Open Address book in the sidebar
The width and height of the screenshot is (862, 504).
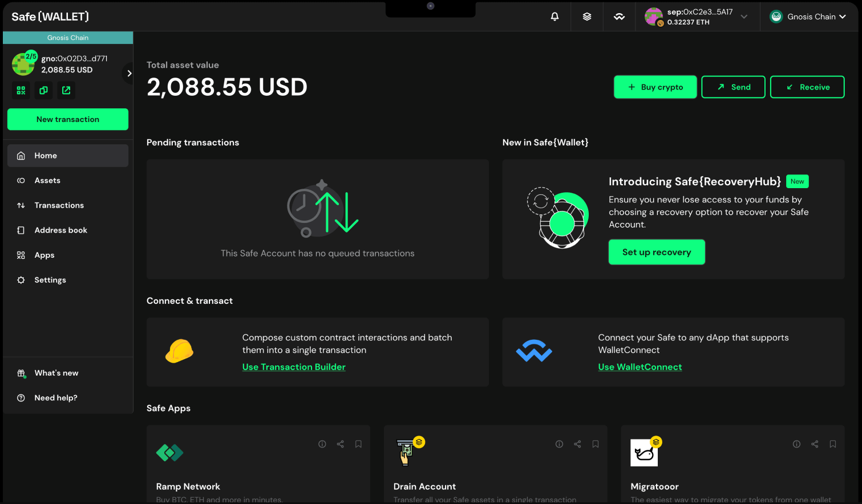click(x=60, y=230)
